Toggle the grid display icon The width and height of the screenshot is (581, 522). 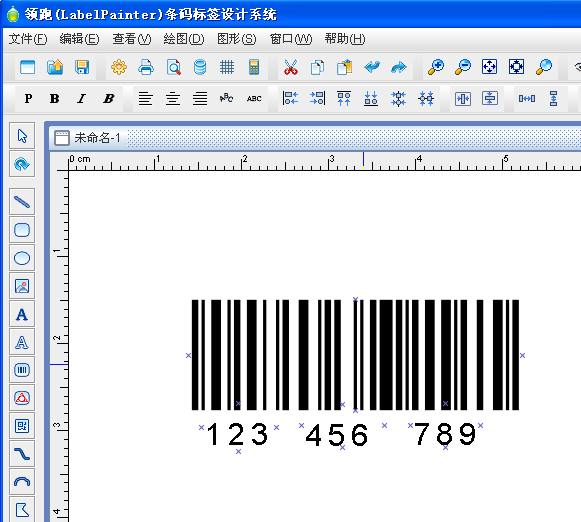(227, 67)
